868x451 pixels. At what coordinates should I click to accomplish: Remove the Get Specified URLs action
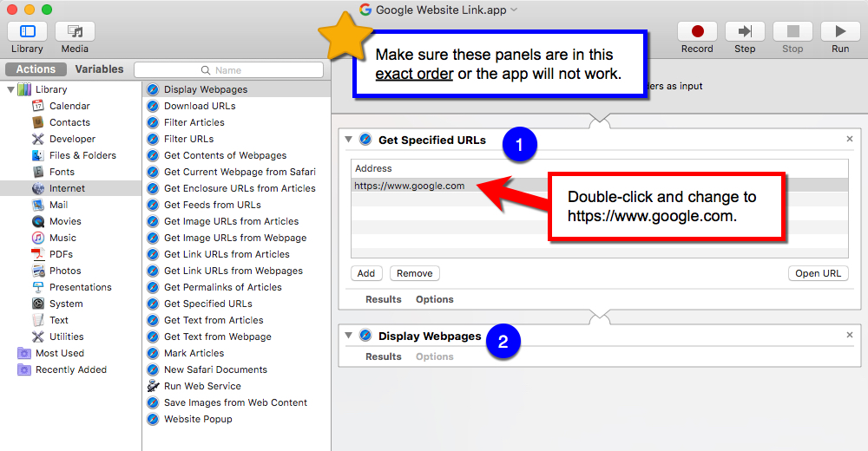click(x=850, y=139)
